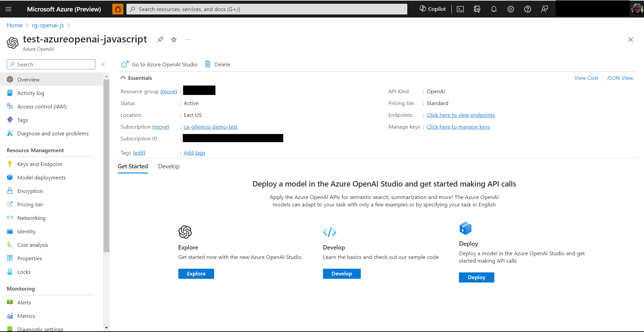Open ca-gllemos-demo-test subscription link
Viewport: 644px width, 332px height.
click(x=210, y=127)
